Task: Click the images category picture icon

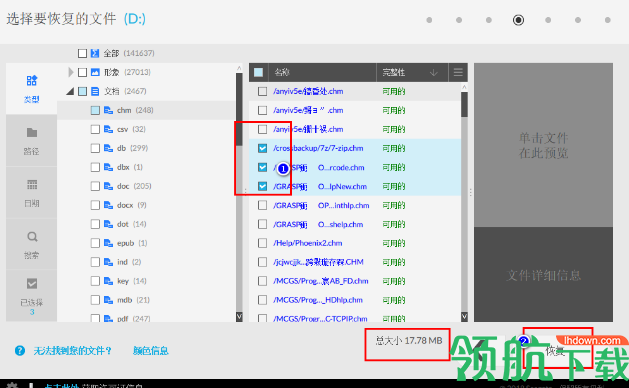Action: (95, 72)
